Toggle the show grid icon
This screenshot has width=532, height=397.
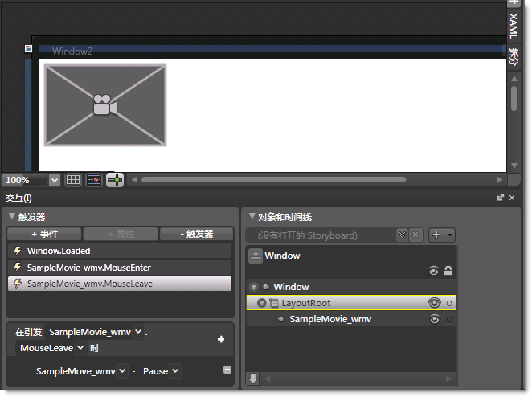coord(73,180)
